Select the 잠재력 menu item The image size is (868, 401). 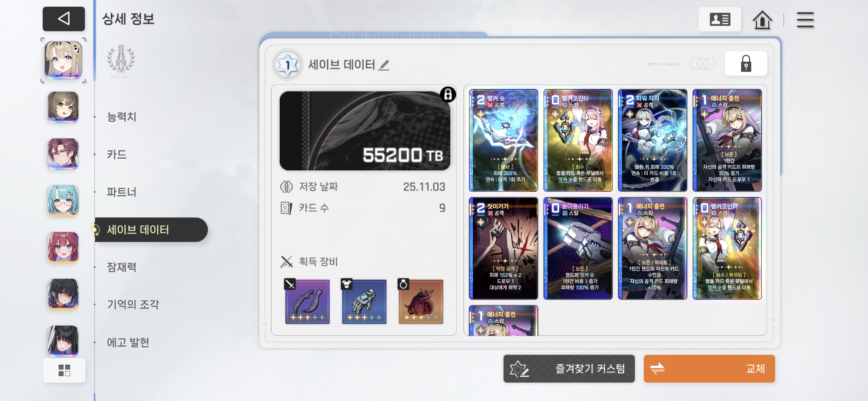(122, 267)
